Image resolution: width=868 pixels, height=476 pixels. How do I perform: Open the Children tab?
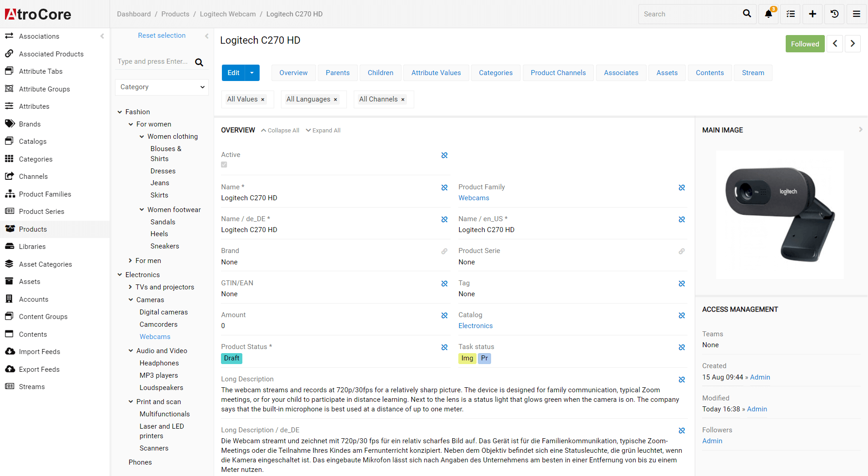(381, 73)
